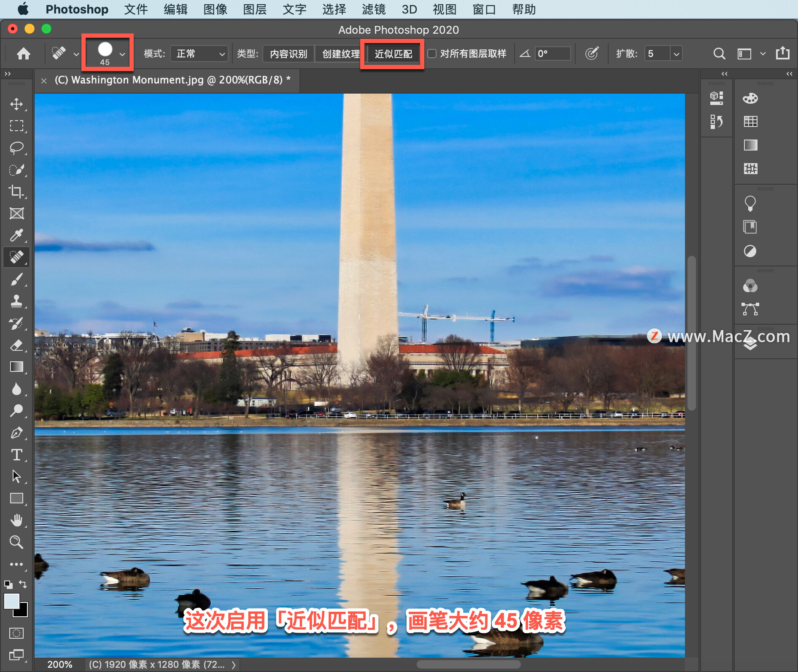
Task: Choose the 创建纹理 type button
Action: 341,54
